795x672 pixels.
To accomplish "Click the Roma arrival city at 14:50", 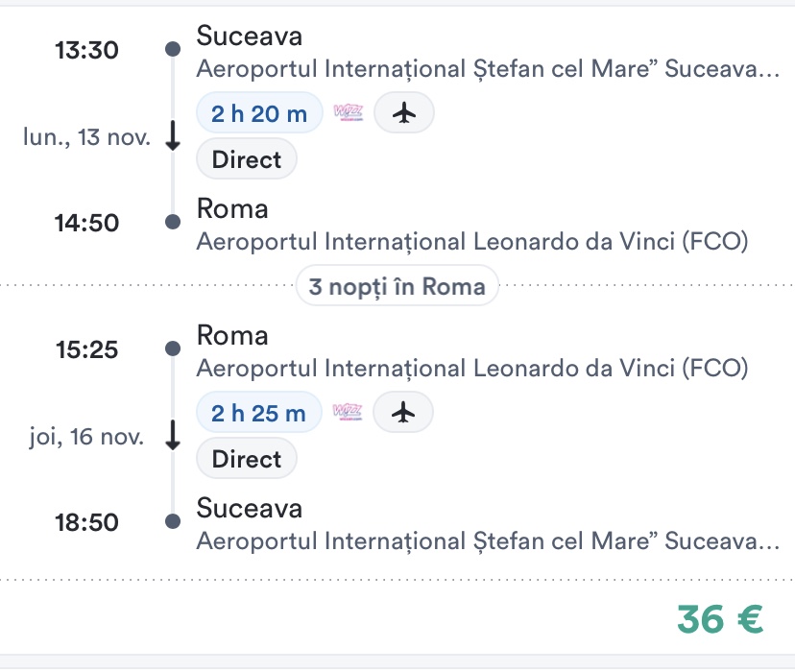I will (x=232, y=209).
